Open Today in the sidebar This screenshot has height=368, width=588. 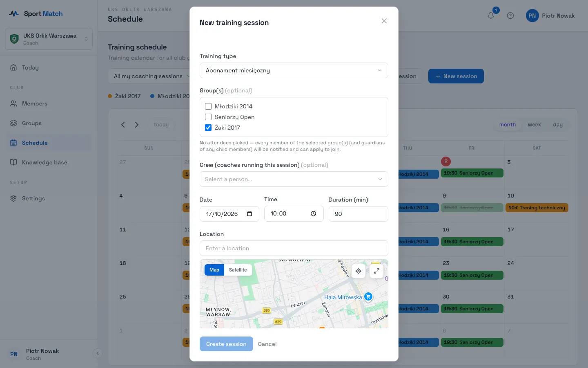point(49,67)
